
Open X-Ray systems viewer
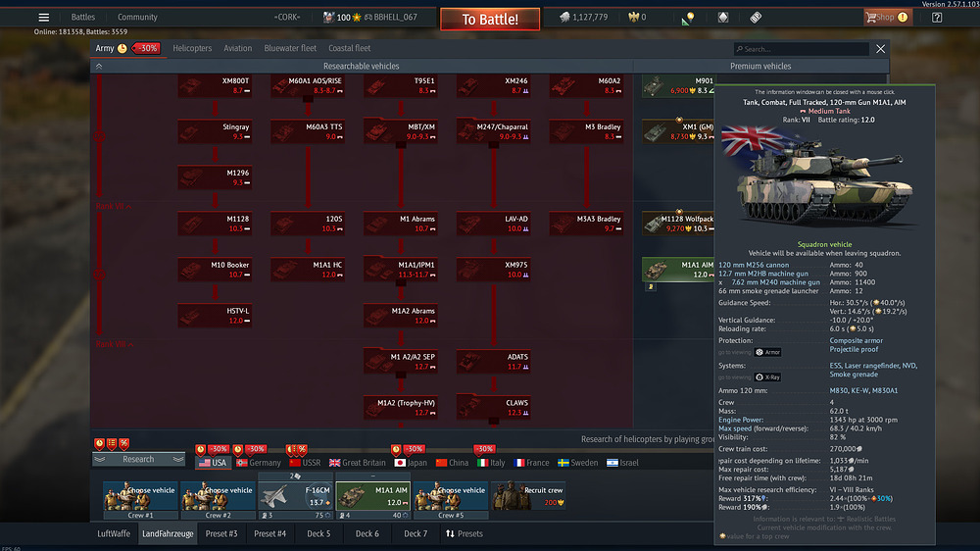tap(768, 377)
